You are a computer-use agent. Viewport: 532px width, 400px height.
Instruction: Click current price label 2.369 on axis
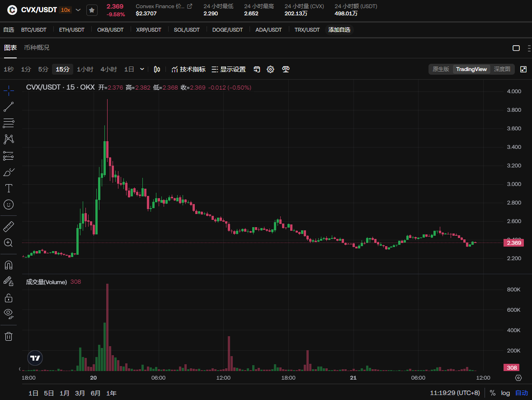514,243
